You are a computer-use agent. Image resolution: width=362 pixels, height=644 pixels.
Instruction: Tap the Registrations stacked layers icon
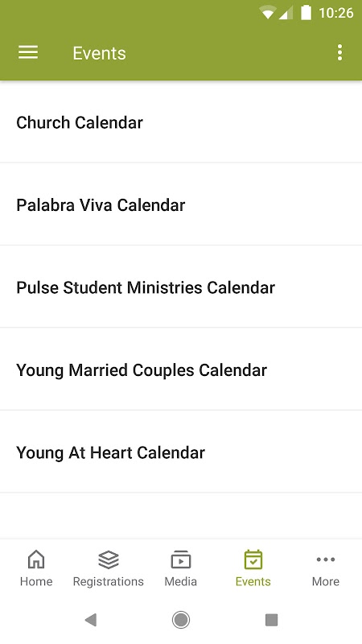[109, 559]
